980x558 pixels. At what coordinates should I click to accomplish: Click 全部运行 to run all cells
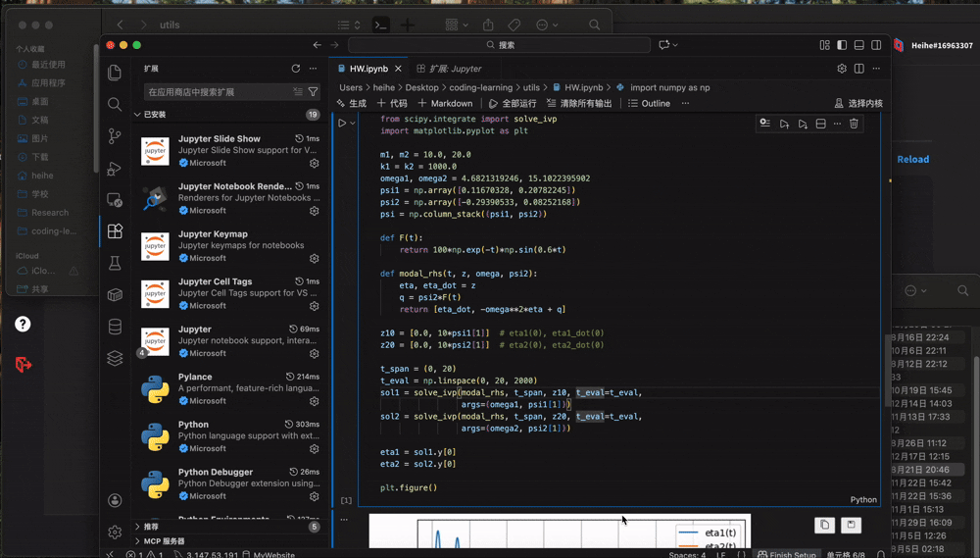click(x=513, y=103)
